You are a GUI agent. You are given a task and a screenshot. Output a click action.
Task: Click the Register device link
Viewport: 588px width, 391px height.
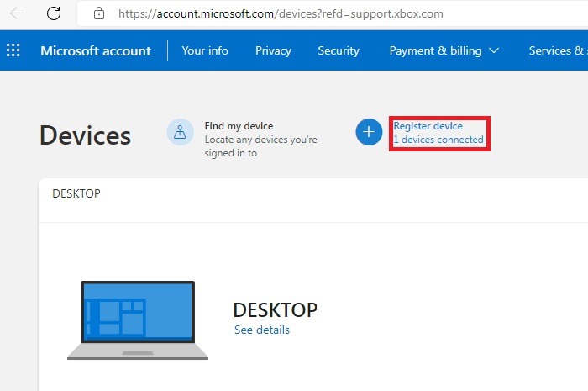click(x=428, y=126)
